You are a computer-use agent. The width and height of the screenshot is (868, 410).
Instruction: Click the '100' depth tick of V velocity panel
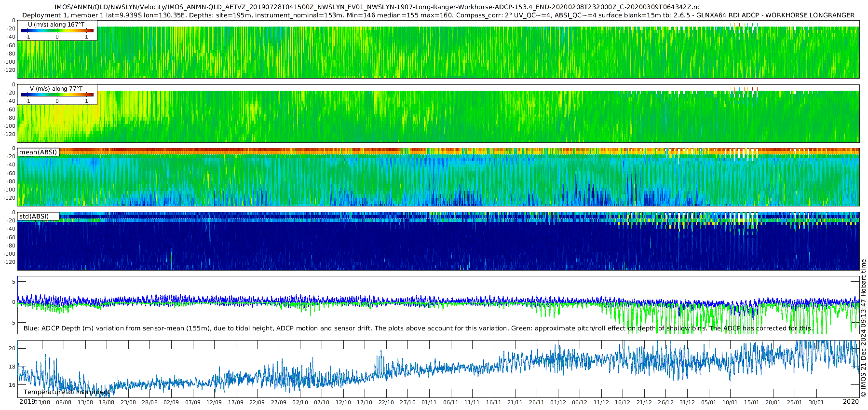tap(11, 126)
